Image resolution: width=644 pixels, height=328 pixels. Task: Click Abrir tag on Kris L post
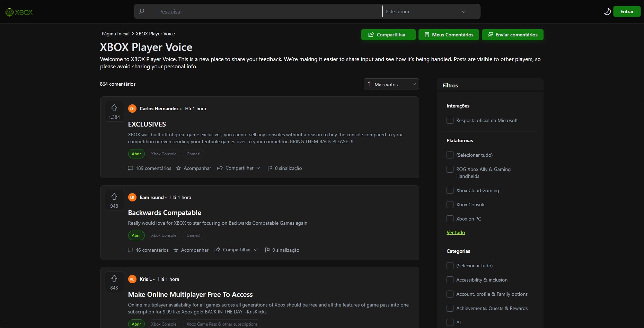136,324
